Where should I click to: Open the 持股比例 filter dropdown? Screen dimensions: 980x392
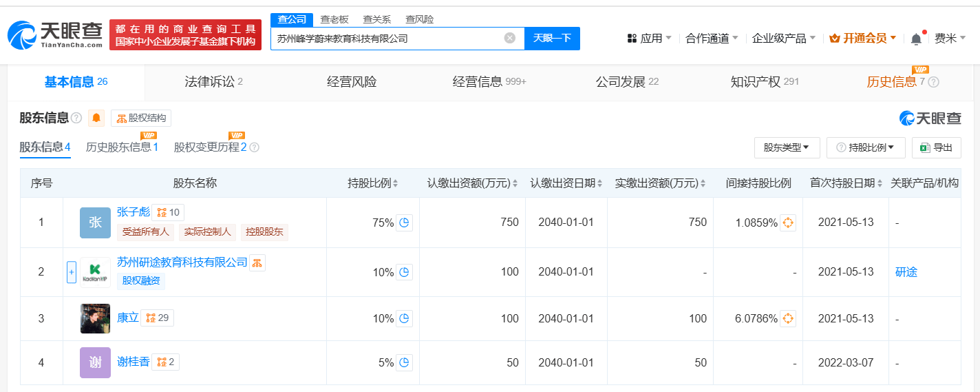(866, 147)
